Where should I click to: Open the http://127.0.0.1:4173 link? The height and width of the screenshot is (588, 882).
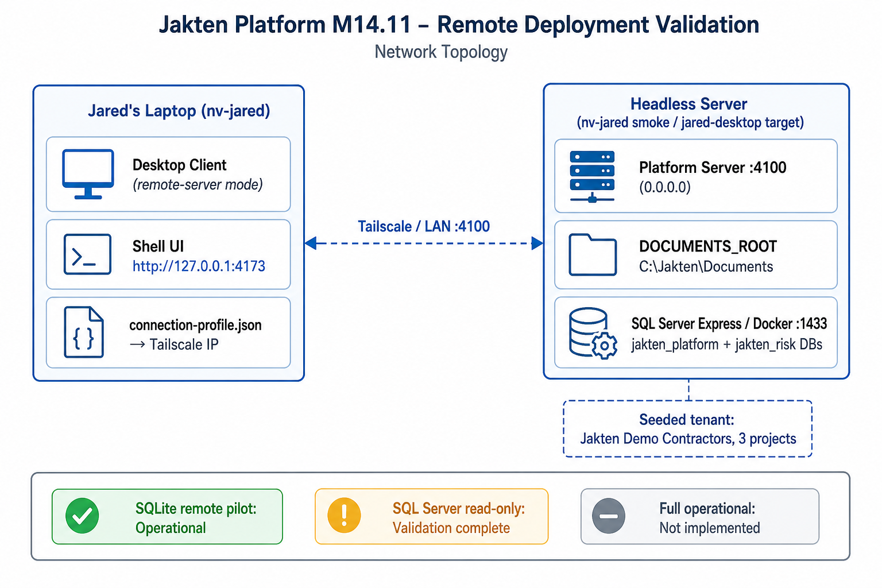pyautogui.click(x=199, y=266)
